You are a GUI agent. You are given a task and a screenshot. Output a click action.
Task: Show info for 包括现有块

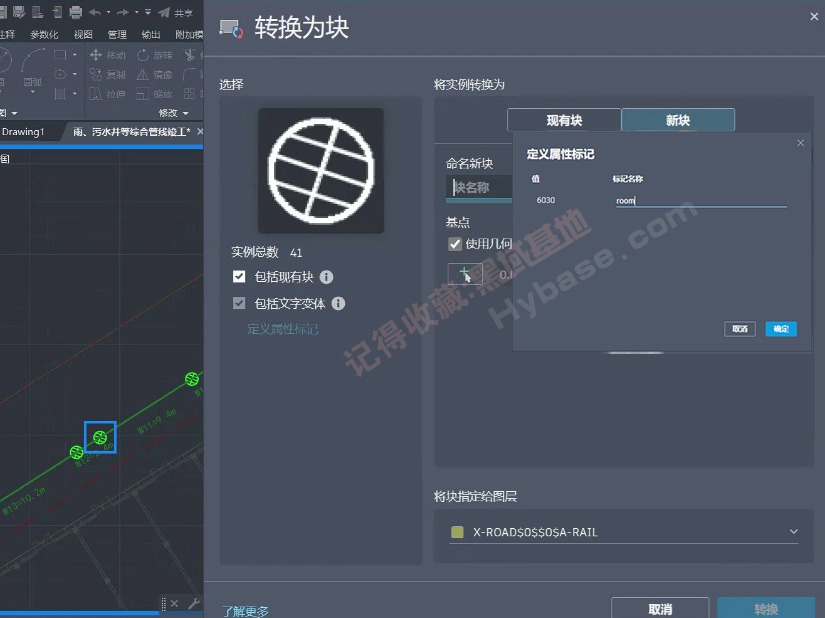click(326, 277)
